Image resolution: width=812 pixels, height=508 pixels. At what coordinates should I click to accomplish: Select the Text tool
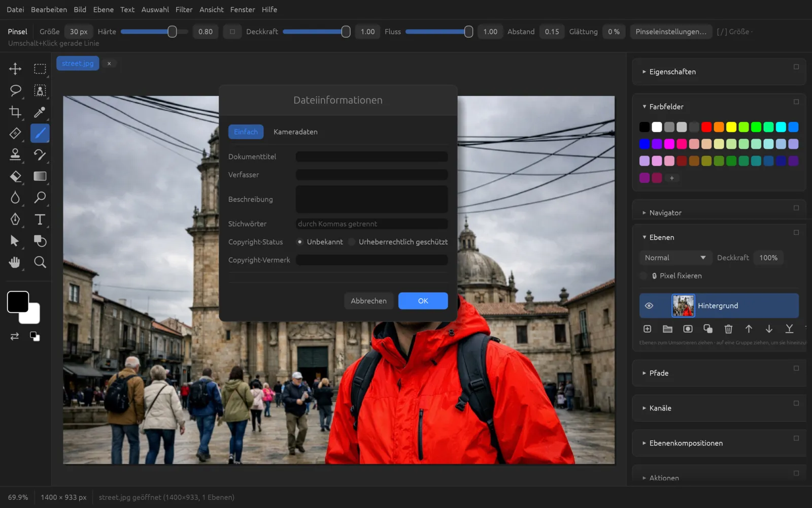[x=40, y=219]
